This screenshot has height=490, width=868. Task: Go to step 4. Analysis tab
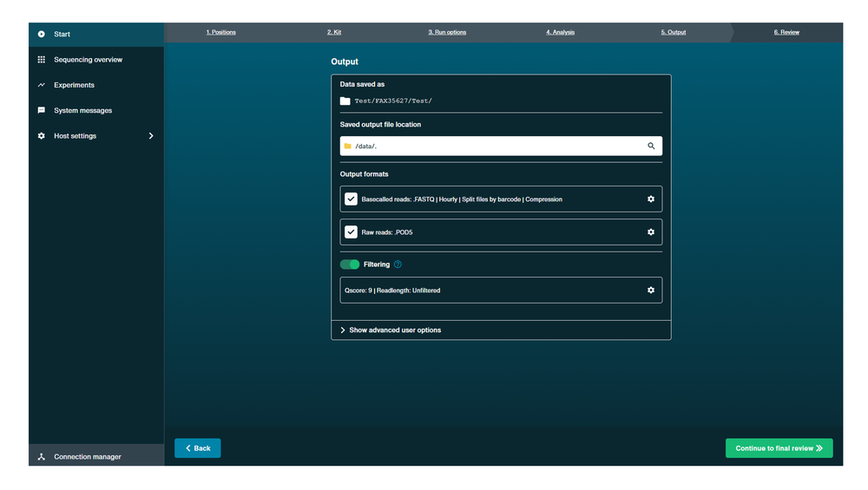click(x=560, y=32)
